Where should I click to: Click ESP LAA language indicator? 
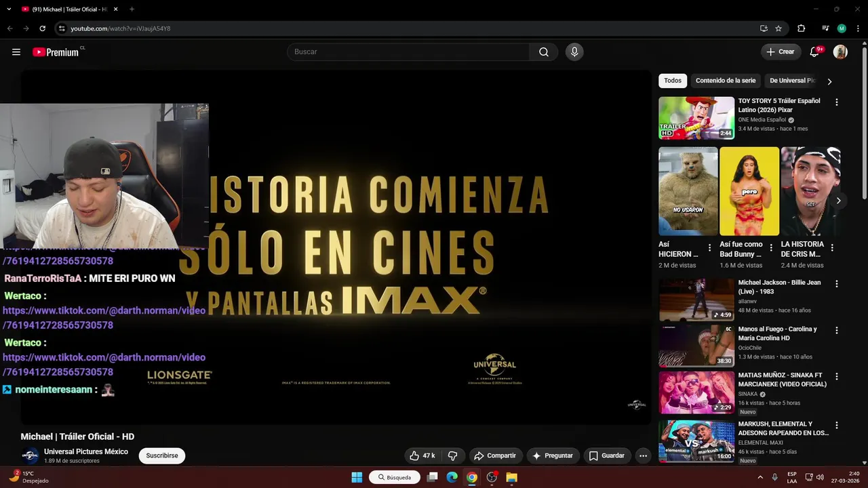click(x=792, y=477)
